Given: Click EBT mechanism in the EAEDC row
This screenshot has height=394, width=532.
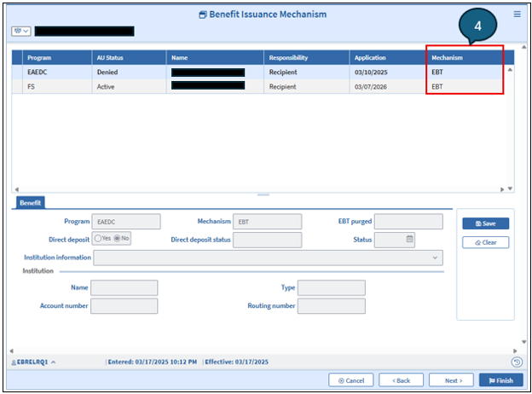Looking at the screenshot, I should point(437,72).
